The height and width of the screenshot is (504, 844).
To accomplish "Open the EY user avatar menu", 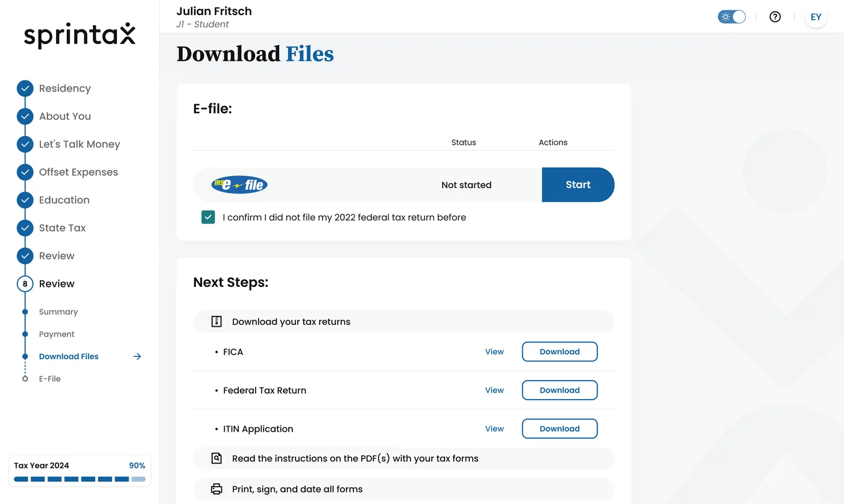I will pyautogui.click(x=816, y=17).
